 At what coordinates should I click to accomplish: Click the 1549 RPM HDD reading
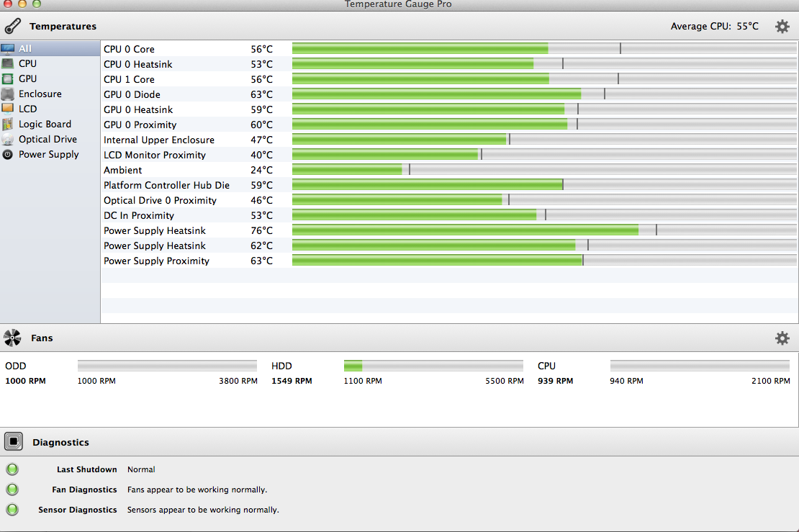click(x=292, y=381)
